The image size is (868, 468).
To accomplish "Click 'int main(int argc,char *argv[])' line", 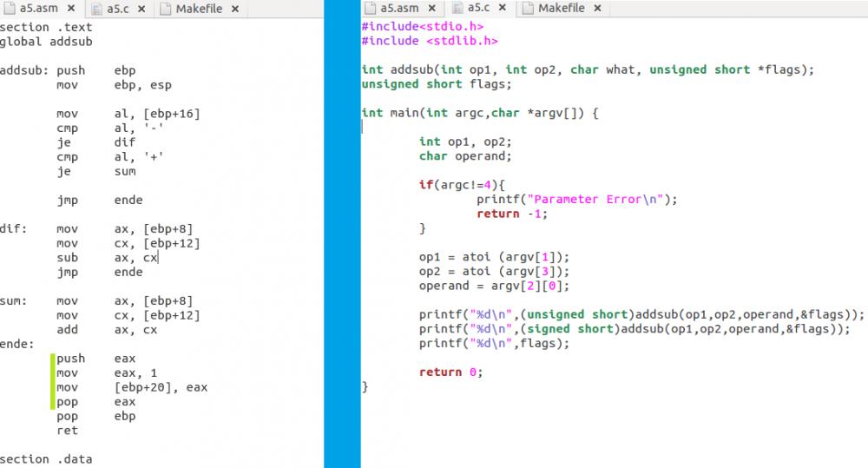I will click(480, 113).
